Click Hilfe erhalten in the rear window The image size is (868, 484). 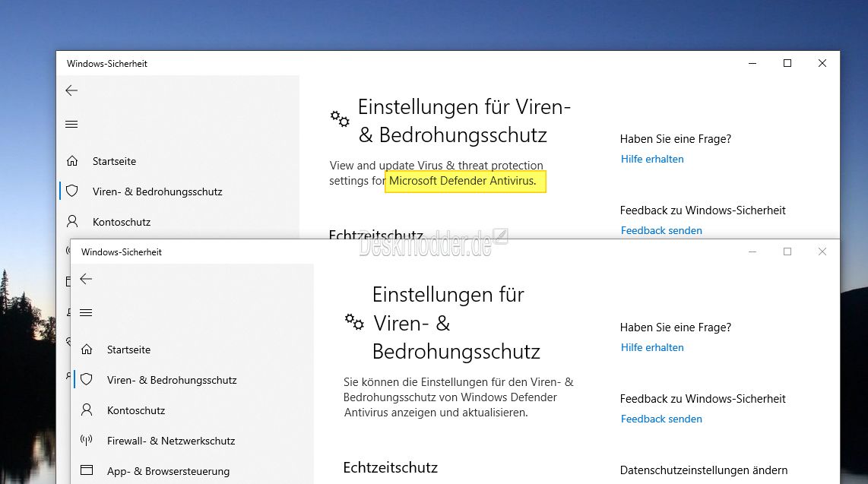click(x=652, y=160)
